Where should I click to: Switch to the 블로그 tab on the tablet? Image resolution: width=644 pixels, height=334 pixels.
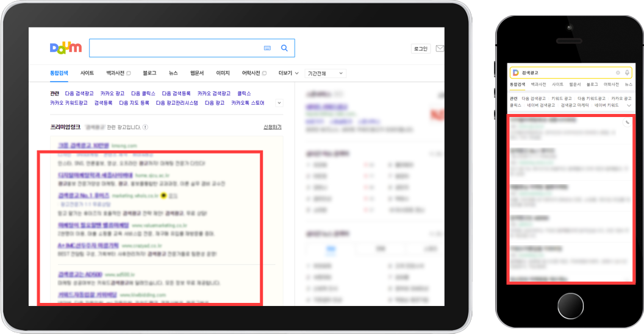149,73
